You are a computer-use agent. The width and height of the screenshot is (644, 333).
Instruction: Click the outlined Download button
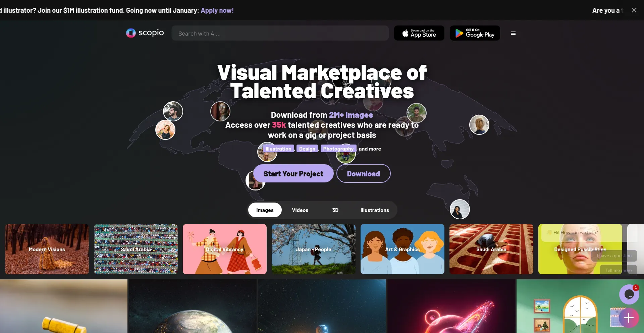click(363, 174)
